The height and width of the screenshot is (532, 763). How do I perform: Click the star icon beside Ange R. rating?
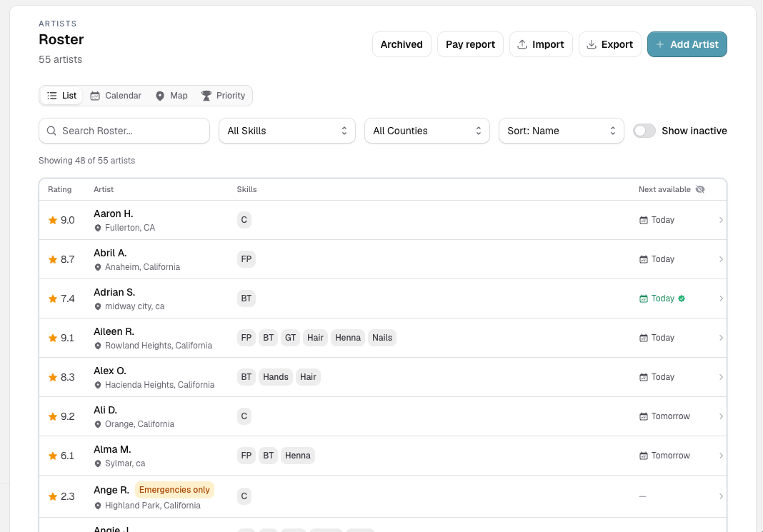(53, 496)
